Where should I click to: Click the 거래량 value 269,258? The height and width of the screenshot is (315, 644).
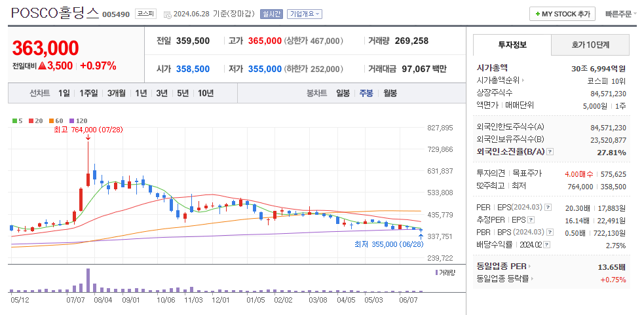pos(411,41)
